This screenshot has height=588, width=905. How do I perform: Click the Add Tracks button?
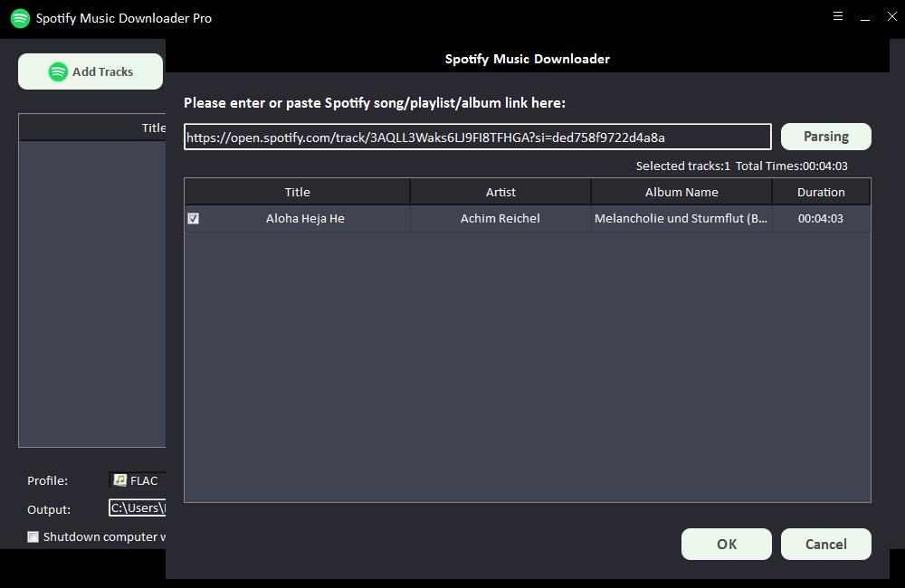click(90, 71)
